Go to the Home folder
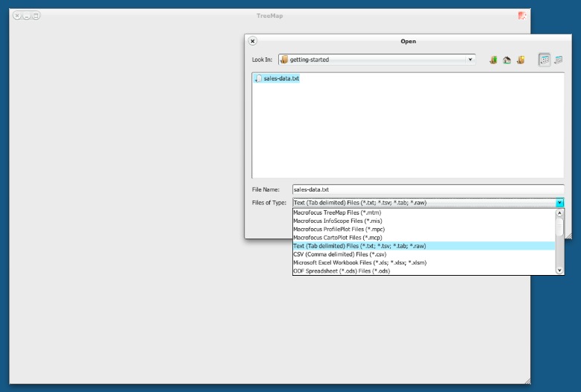 point(507,60)
